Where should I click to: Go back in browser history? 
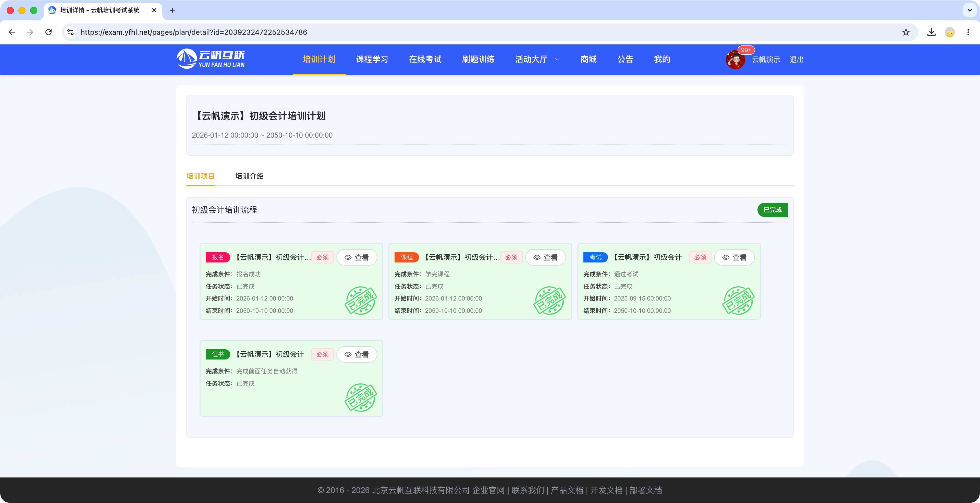pyautogui.click(x=12, y=32)
